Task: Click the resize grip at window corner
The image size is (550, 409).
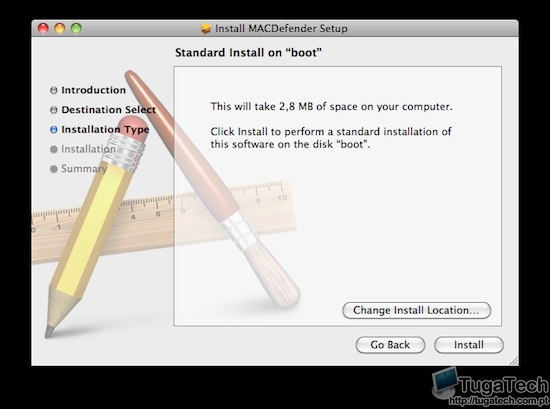Action: pyautogui.click(x=514, y=361)
